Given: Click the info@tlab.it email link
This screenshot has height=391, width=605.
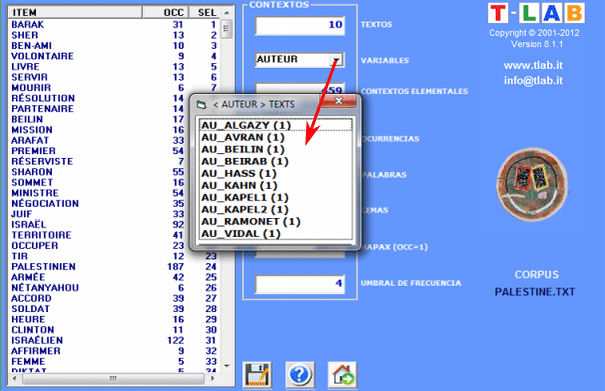Looking at the screenshot, I should click(x=533, y=80).
